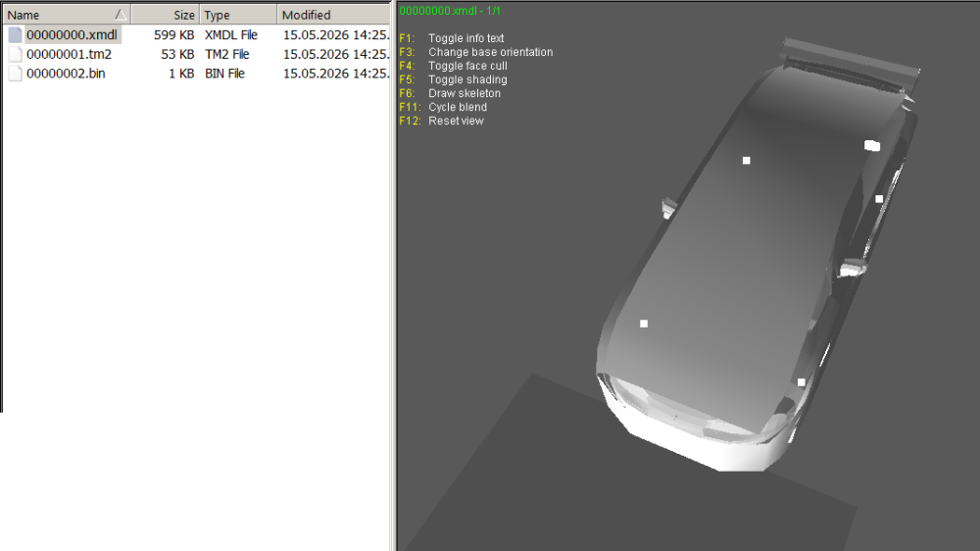
Task: Click the car model's rear spoiler
Action: pyautogui.click(x=850, y=63)
